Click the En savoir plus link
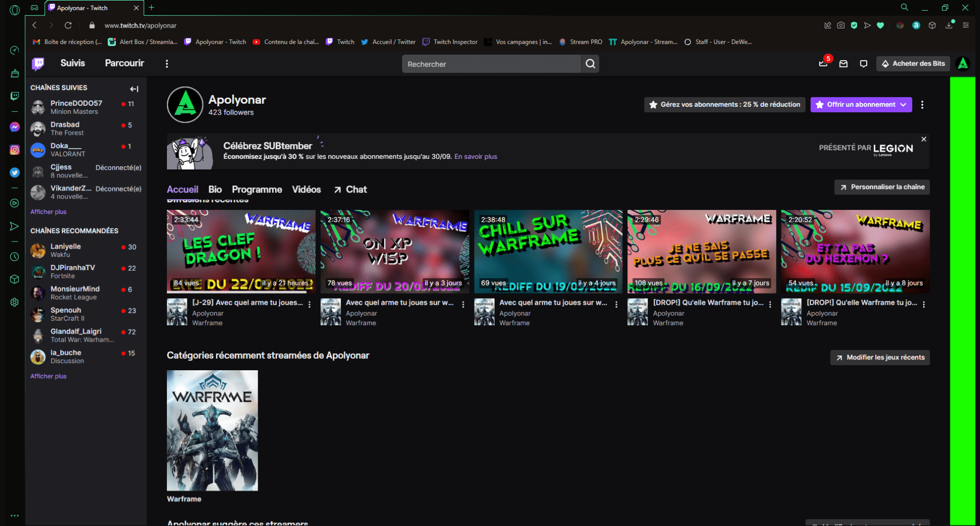The height and width of the screenshot is (526, 980). [475, 157]
